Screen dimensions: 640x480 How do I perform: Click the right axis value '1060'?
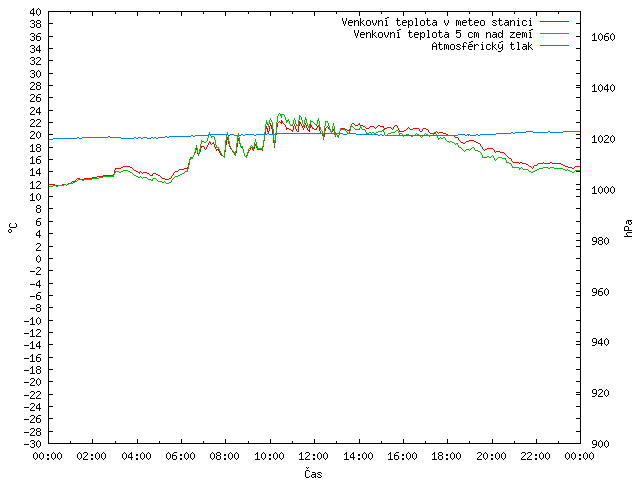pos(603,38)
